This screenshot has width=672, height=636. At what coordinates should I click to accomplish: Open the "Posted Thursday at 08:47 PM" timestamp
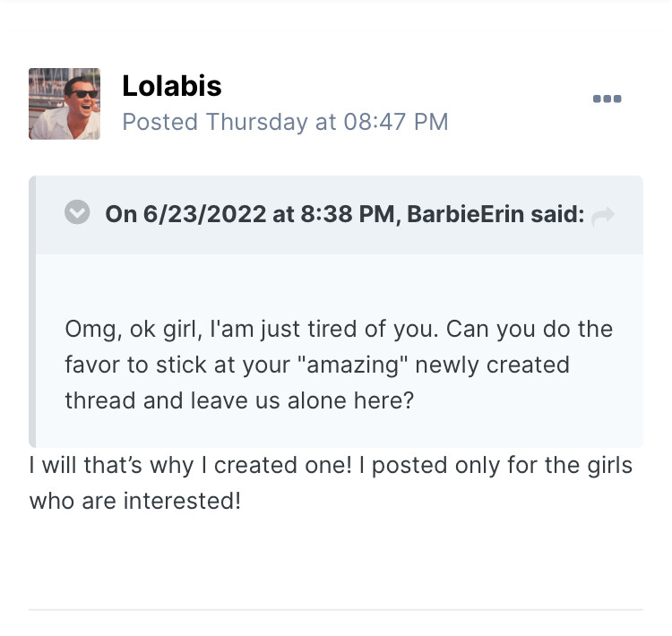coord(285,122)
